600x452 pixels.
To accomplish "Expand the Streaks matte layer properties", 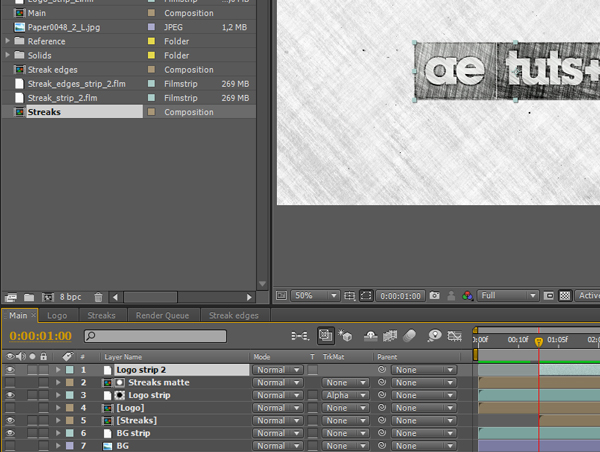I will point(58,382).
